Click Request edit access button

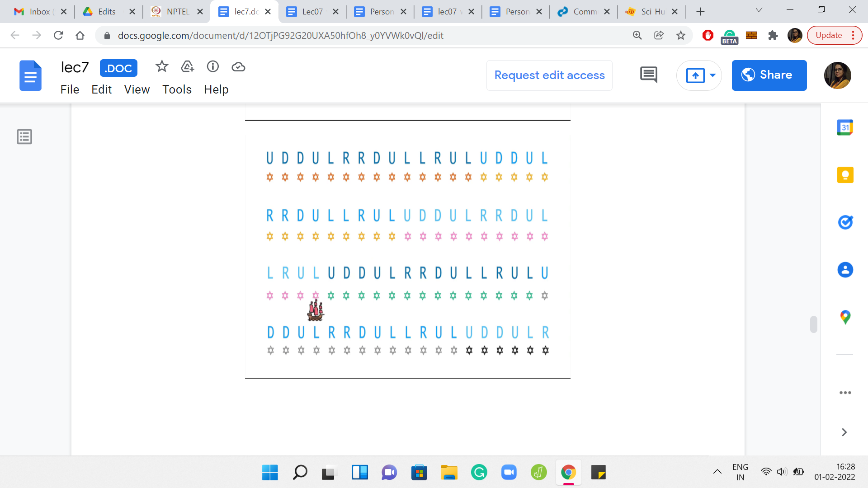tap(549, 75)
